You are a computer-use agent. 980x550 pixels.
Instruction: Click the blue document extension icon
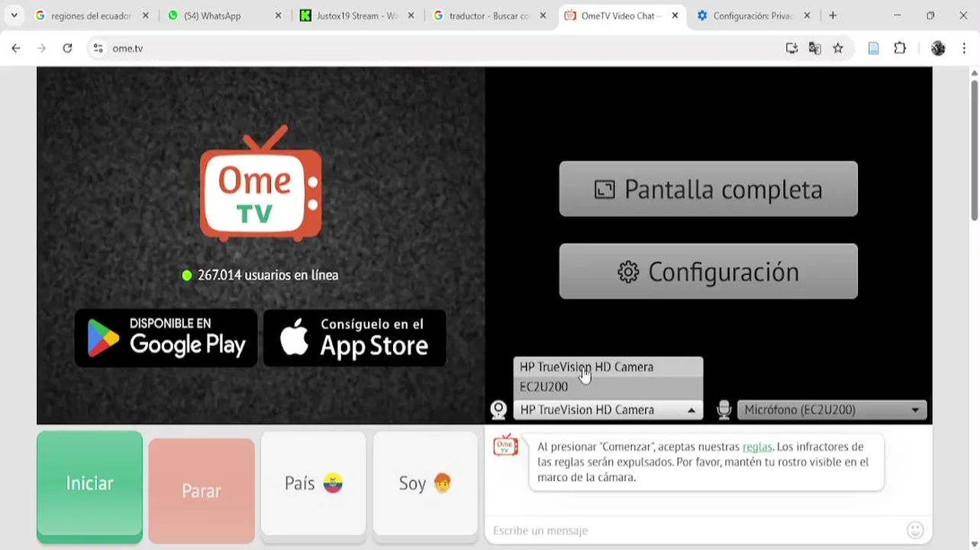874,48
